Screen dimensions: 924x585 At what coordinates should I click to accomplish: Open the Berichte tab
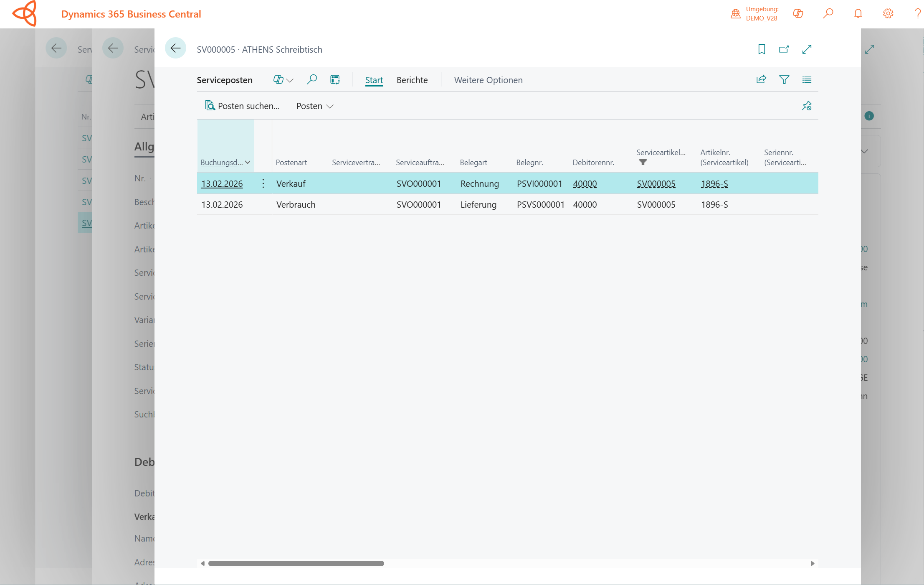[x=412, y=80]
